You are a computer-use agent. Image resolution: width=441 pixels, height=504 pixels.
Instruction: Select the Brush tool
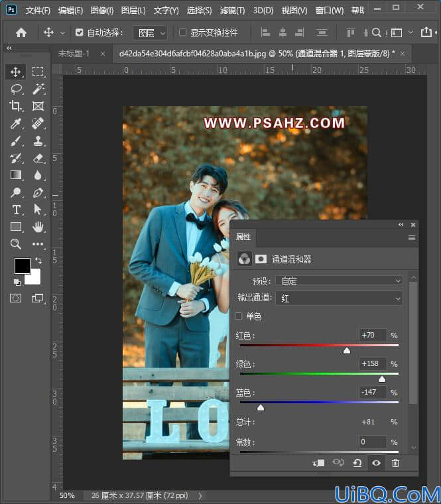[x=15, y=141]
